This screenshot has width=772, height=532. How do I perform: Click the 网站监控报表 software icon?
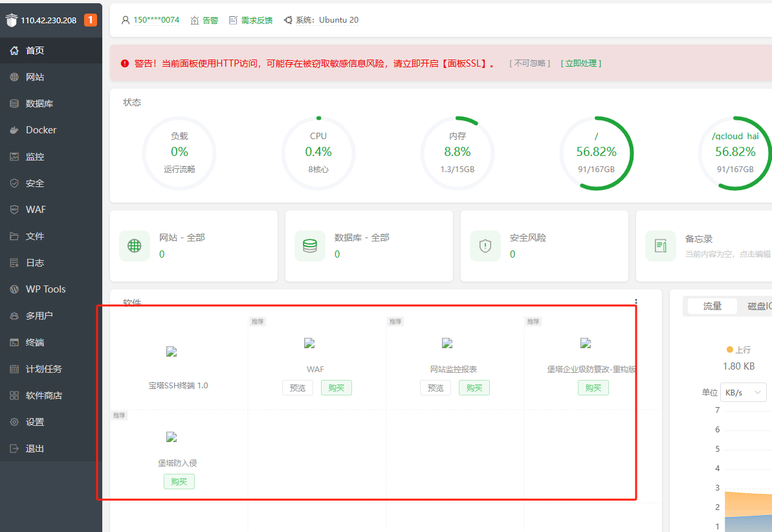447,343
